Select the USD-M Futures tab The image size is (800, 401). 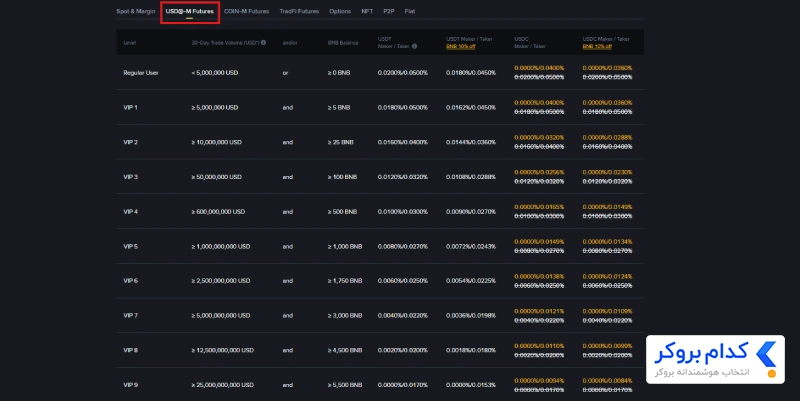tap(189, 11)
